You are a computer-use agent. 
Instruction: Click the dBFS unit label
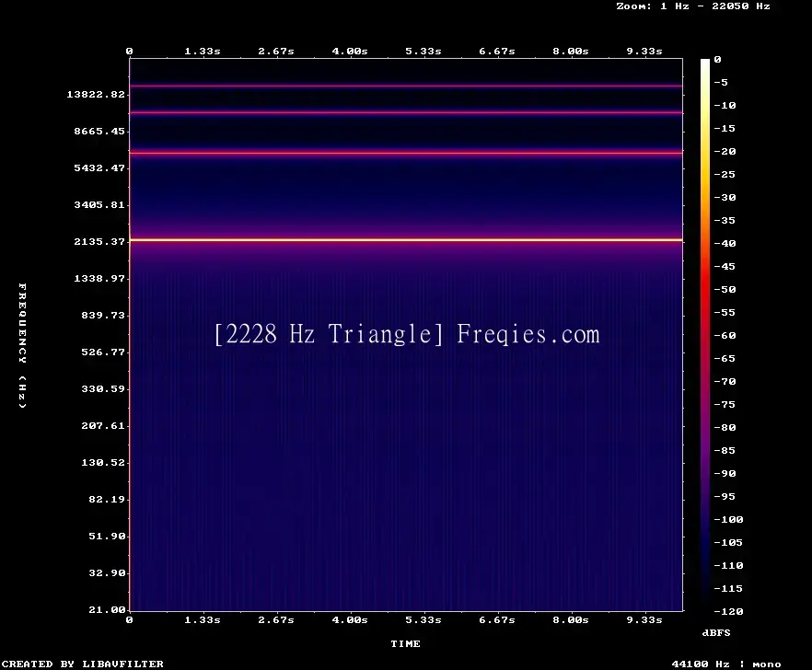pyautogui.click(x=716, y=632)
